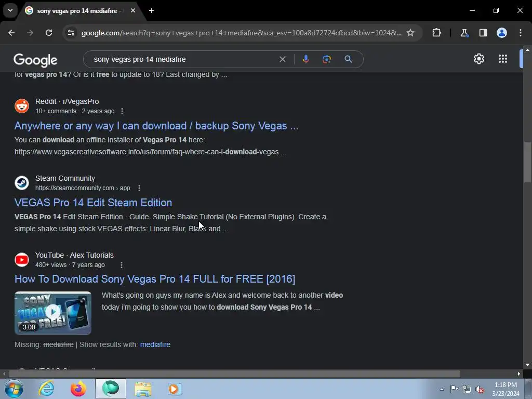Reload the current page
Image resolution: width=532 pixels, height=399 pixels.
click(49, 33)
